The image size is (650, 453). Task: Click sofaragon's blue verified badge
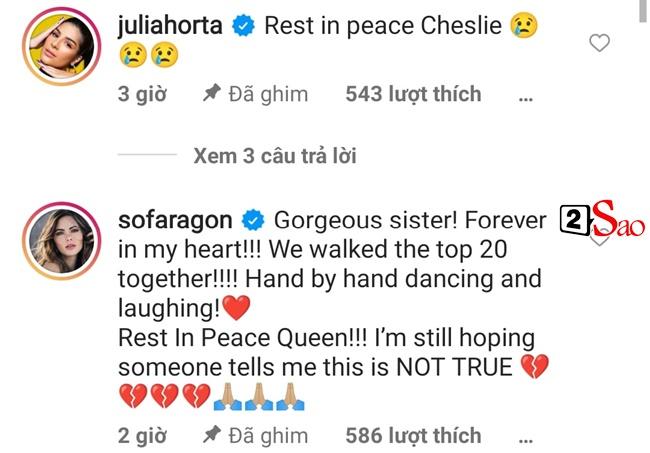coord(253,220)
